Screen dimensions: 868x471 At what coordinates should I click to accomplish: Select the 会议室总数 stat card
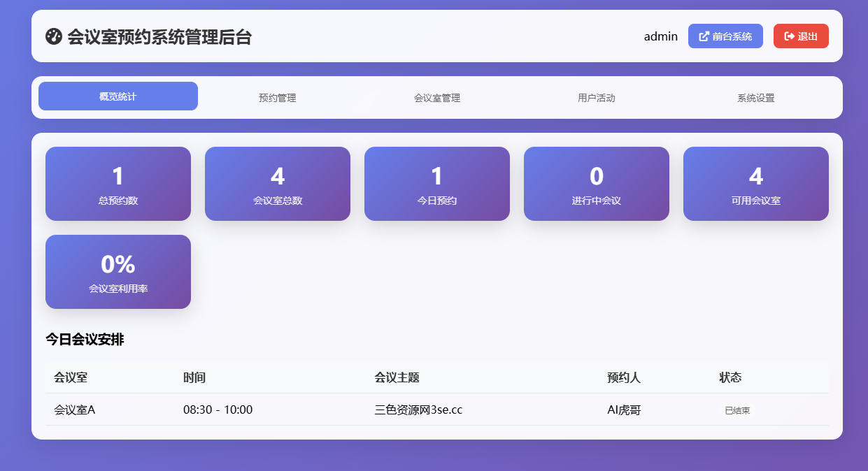pos(277,183)
